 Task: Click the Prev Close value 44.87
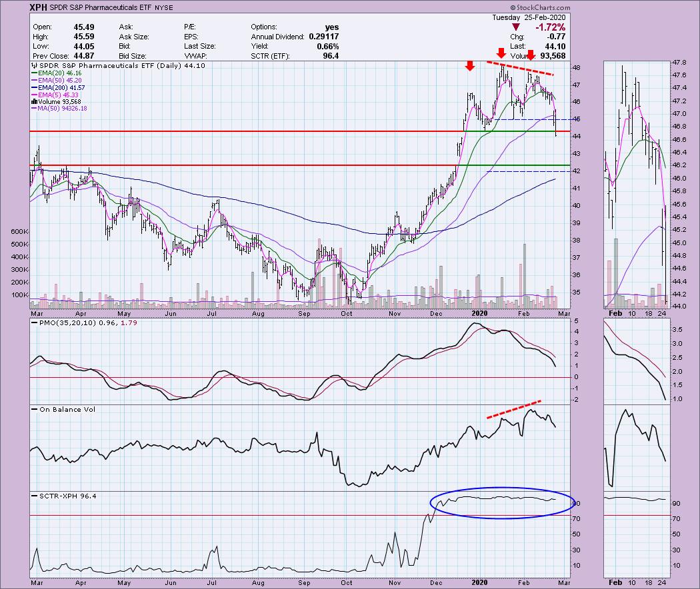pos(84,56)
